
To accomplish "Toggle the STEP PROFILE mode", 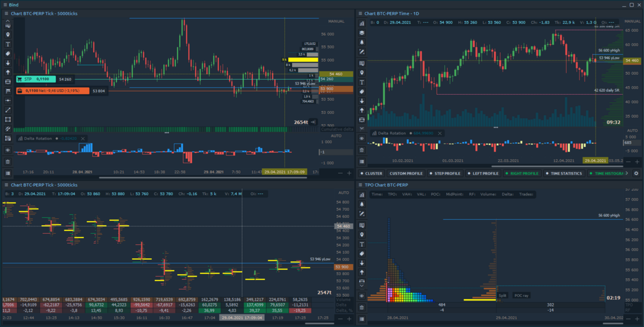I will pyautogui.click(x=445, y=173).
